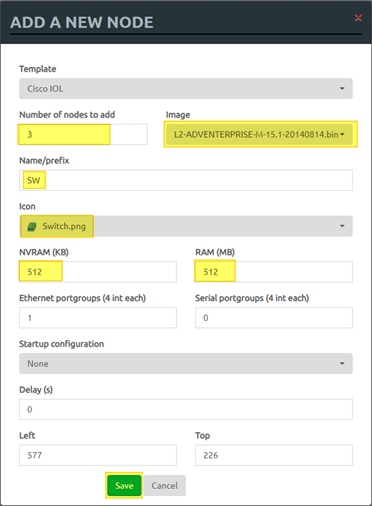Select the RAM (MB) input field

[x=274, y=272]
